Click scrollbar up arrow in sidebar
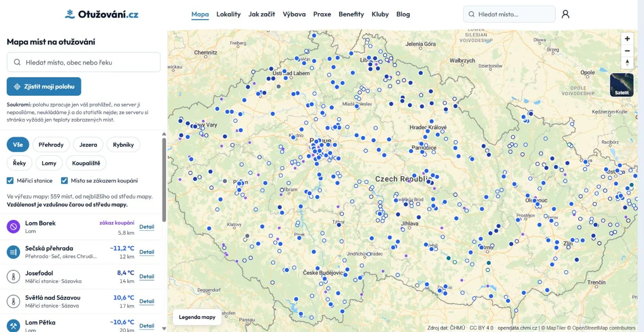Viewport: 644px width, 332px height. 164,134
